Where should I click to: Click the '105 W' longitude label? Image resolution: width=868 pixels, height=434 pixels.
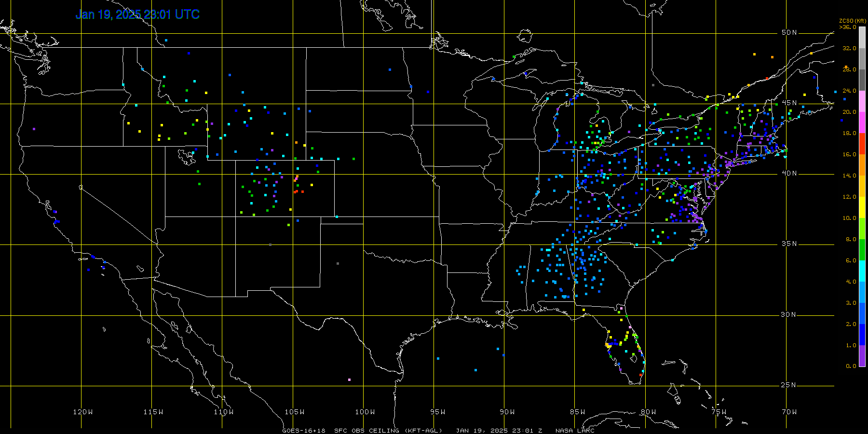click(294, 412)
